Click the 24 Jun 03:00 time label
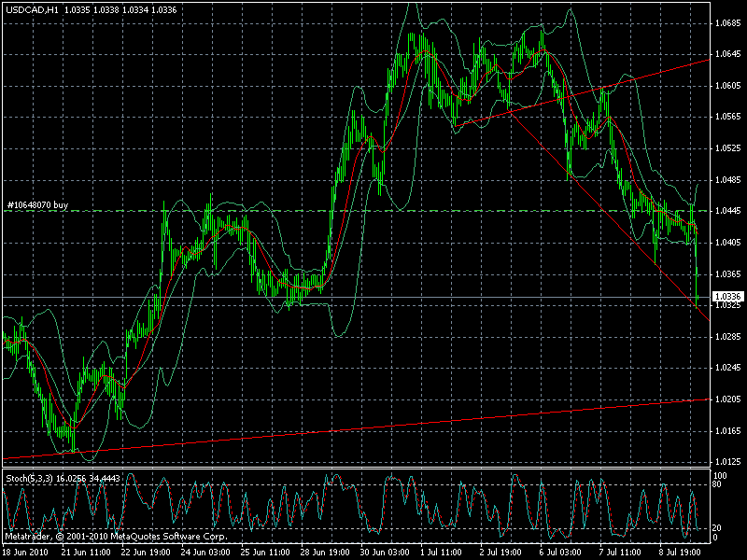747x560 pixels. [x=205, y=553]
